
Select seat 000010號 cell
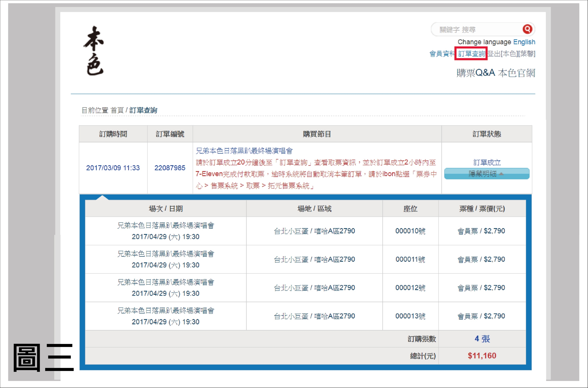coord(410,231)
